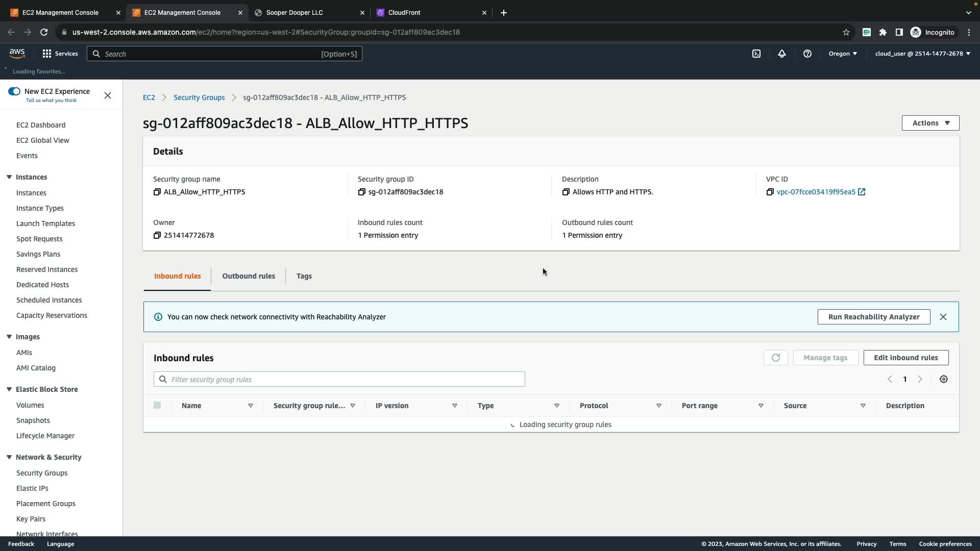Open the AWS CloudShell icon
Screen dimensions: 980x551
(x=756, y=54)
